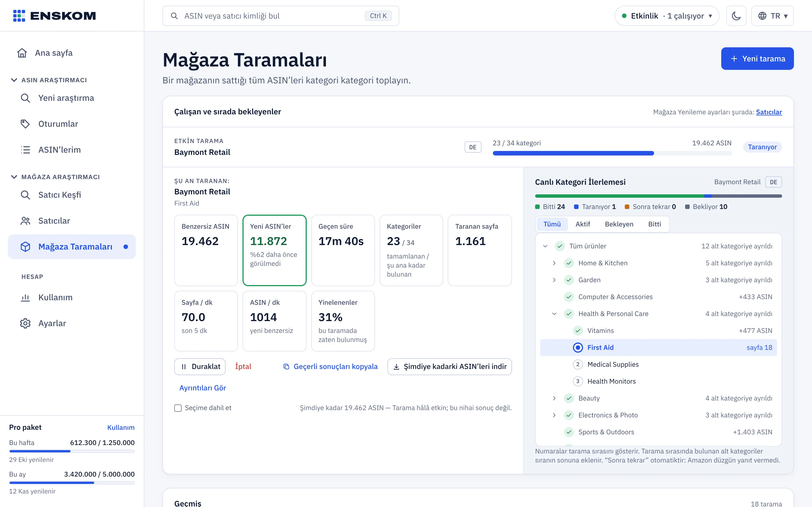Viewport: 812px width, 507px height.
Task: Click the ENSKOM logo grid icon
Action: pyautogui.click(x=19, y=16)
